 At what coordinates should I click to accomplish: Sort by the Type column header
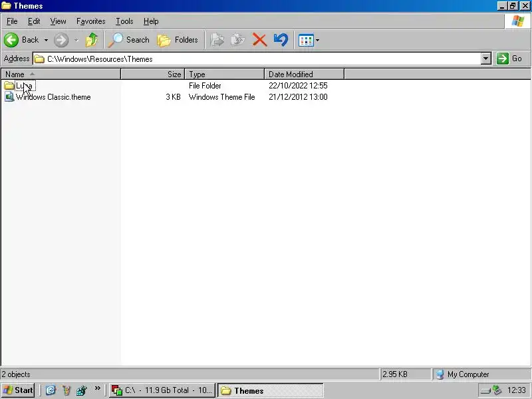(225, 74)
